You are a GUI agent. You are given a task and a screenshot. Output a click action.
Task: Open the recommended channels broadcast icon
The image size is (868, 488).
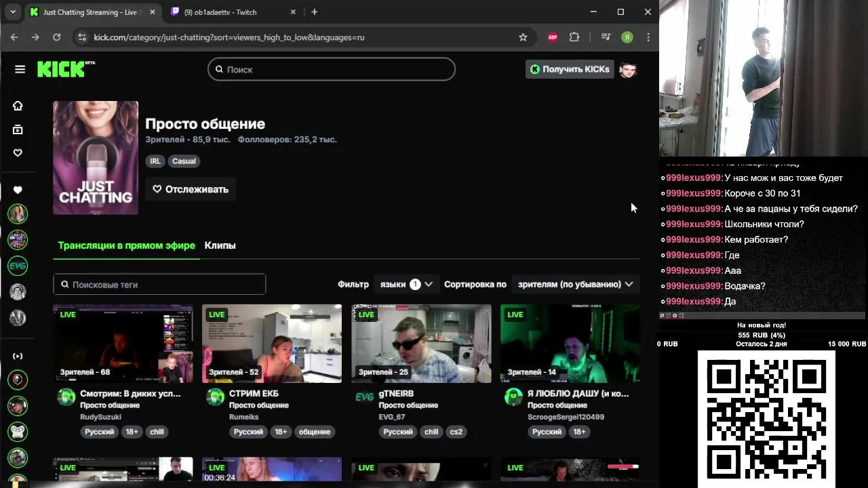point(18,356)
